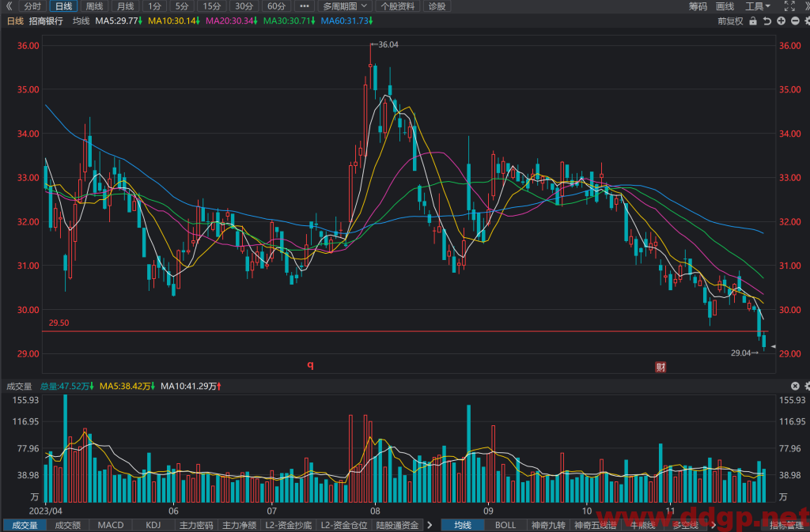
Task: Select the L2-资金仓位 indicator tab
Action: (x=344, y=526)
